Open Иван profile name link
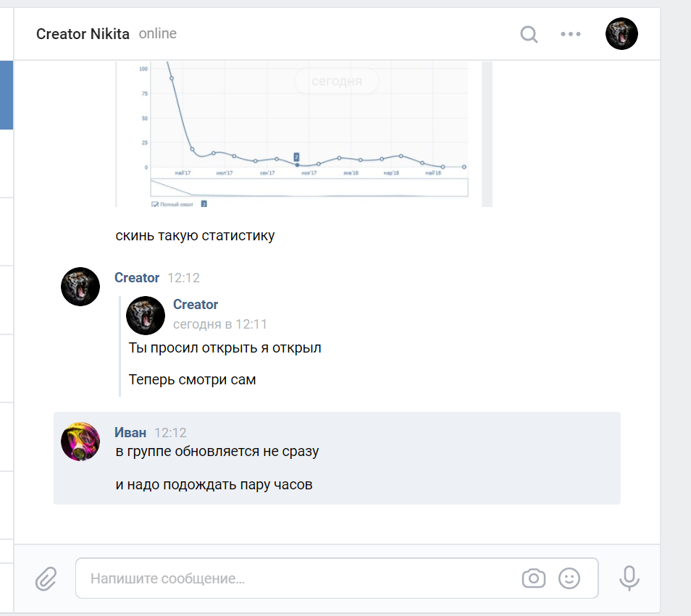 pyautogui.click(x=130, y=433)
